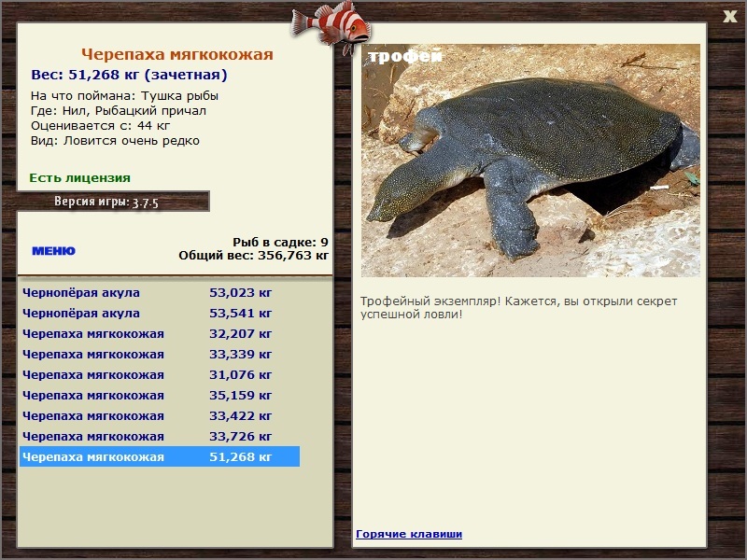Click the Черепаха мягкокожая title heading

coord(177,54)
